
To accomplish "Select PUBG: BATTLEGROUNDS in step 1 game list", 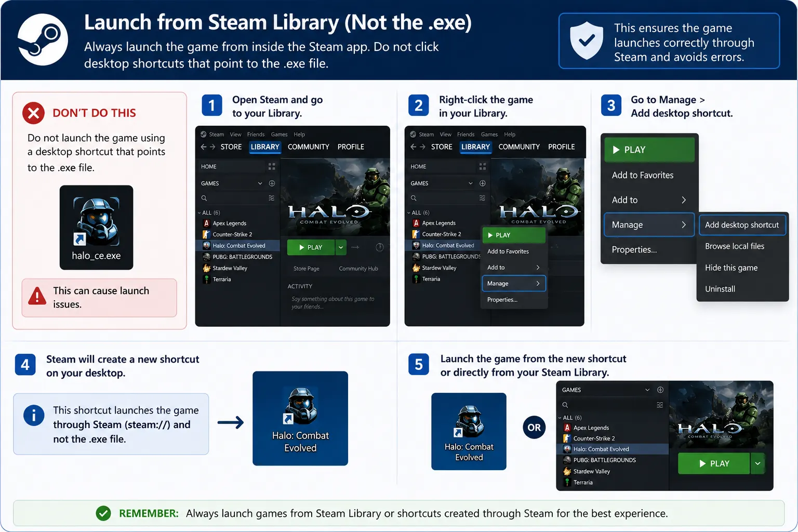I will coord(238,257).
